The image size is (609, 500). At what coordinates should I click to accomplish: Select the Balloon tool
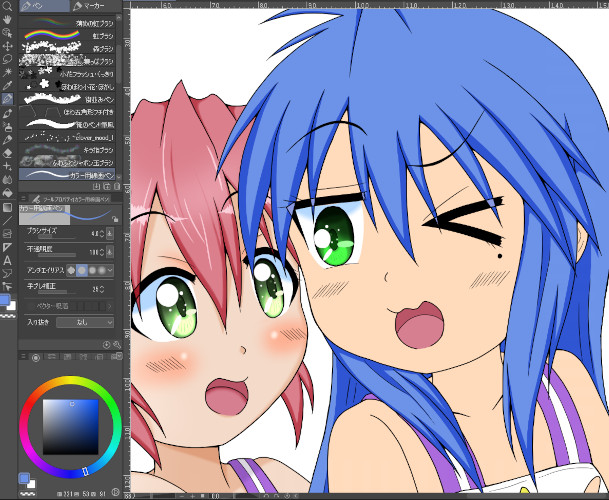click(x=7, y=274)
